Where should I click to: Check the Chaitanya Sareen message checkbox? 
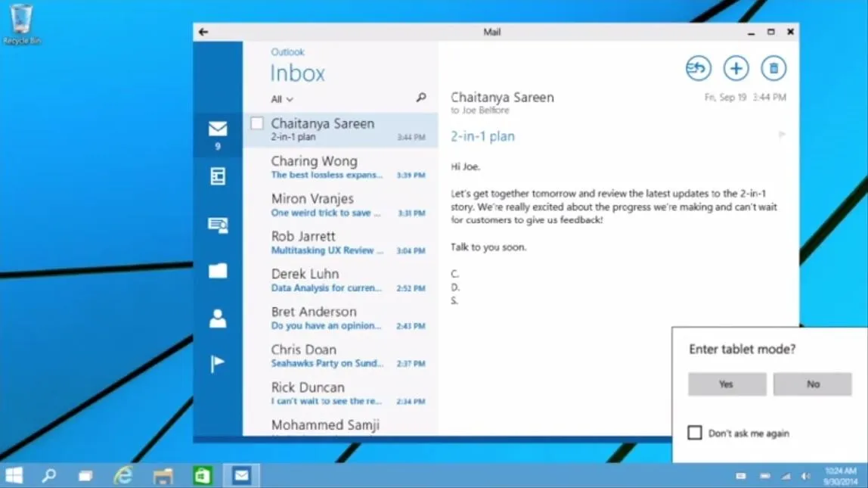[x=257, y=123]
